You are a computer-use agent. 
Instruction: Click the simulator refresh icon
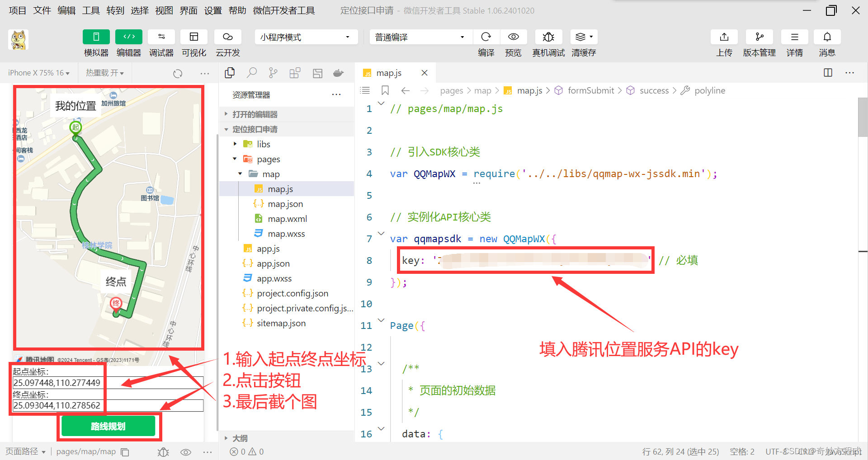[178, 73]
